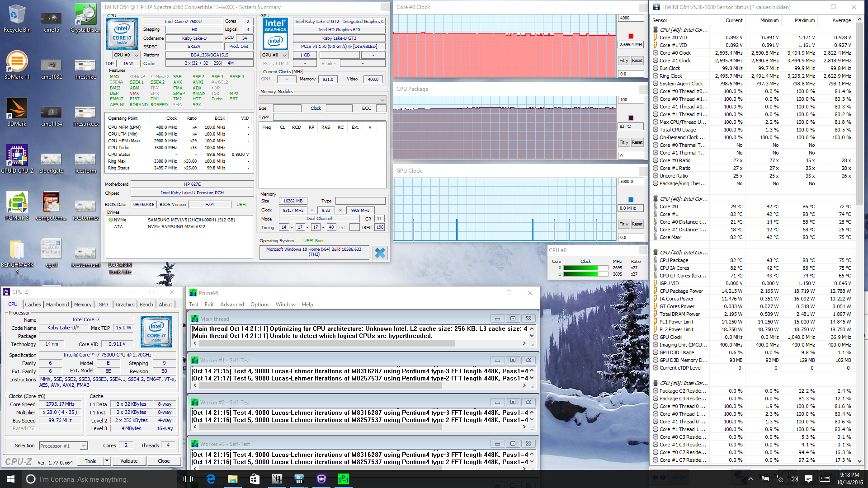
Task: Switch to CPU-Z via its taskbar icon
Action: click(321, 479)
